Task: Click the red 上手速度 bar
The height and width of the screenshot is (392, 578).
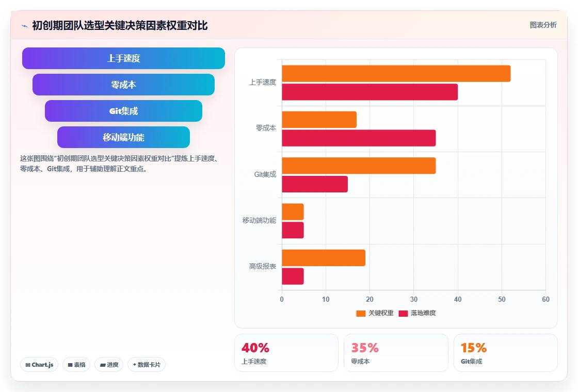Action: tap(370, 92)
